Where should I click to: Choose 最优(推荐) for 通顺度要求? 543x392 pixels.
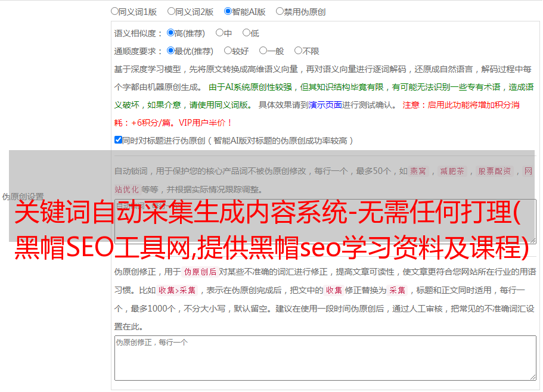point(170,51)
